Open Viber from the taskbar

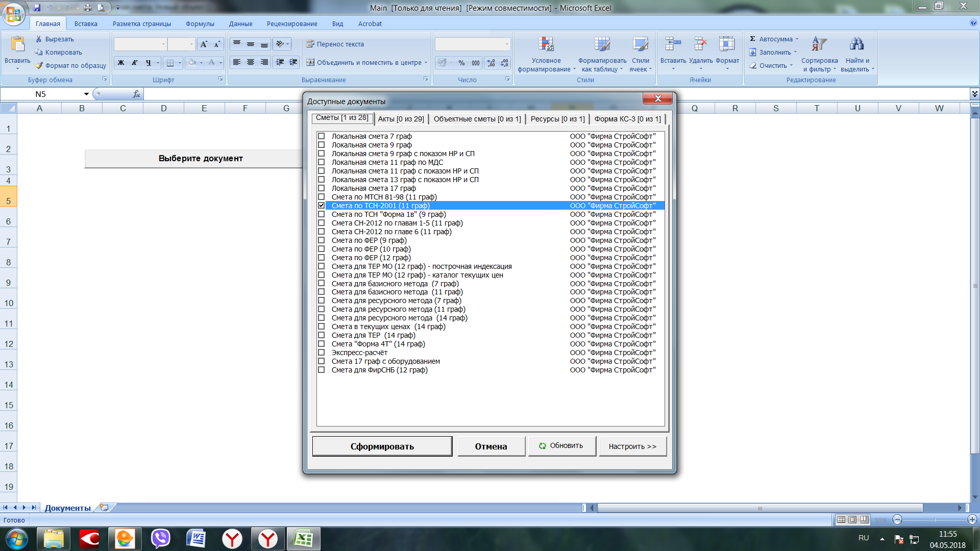[160, 538]
